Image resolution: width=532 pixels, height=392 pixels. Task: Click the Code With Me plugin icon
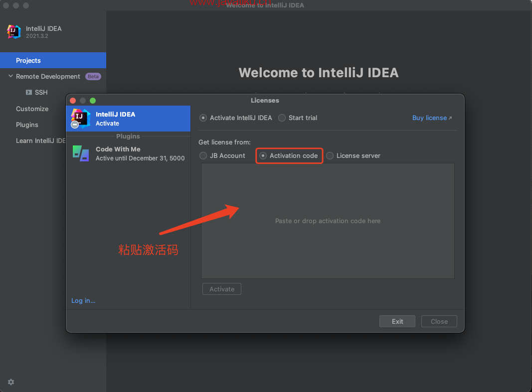(x=81, y=153)
